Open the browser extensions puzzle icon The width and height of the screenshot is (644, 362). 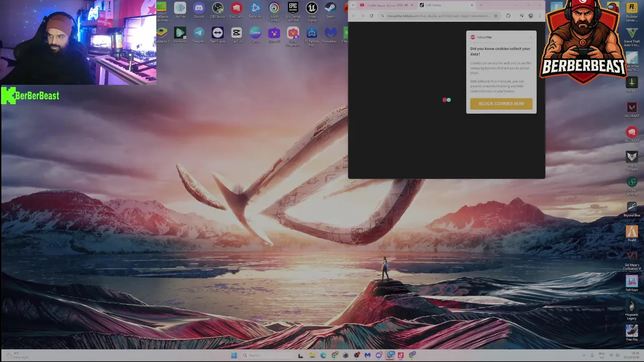tap(508, 16)
